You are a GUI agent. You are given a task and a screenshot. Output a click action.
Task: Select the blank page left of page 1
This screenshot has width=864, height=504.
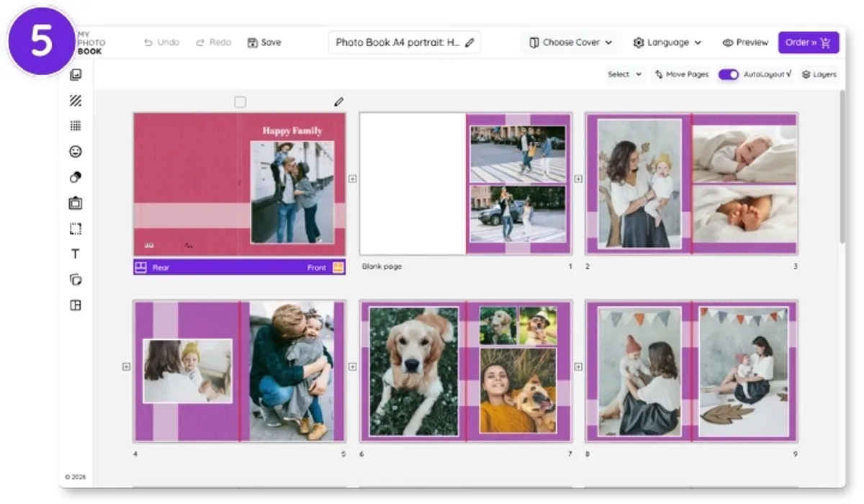[x=413, y=184]
